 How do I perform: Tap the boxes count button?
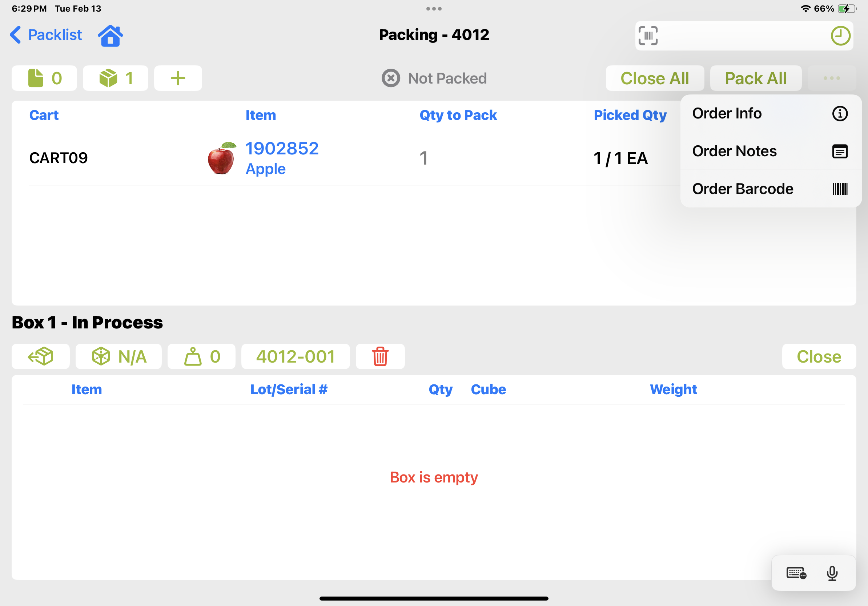pos(115,78)
